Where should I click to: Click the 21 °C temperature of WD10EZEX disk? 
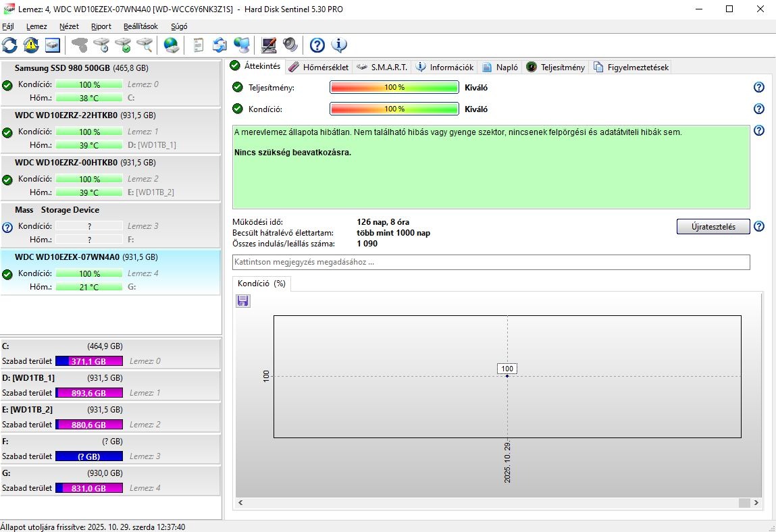pyautogui.click(x=89, y=287)
